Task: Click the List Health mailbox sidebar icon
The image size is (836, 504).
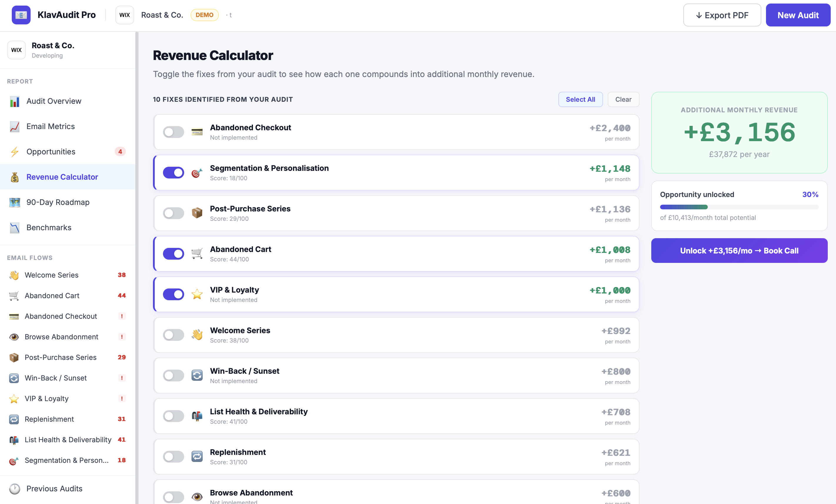Action: pyautogui.click(x=14, y=440)
